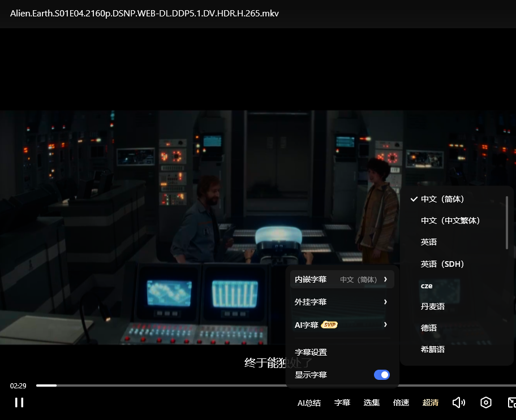
Task: Select 中文（简体）subtitle track
Action: pyautogui.click(x=442, y=199)
